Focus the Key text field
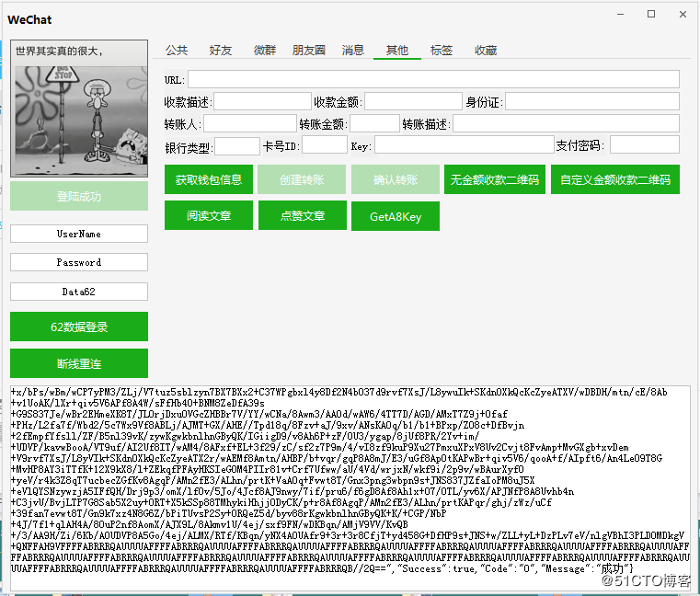This screenshot has height=596, width=700. coord(465,144)
